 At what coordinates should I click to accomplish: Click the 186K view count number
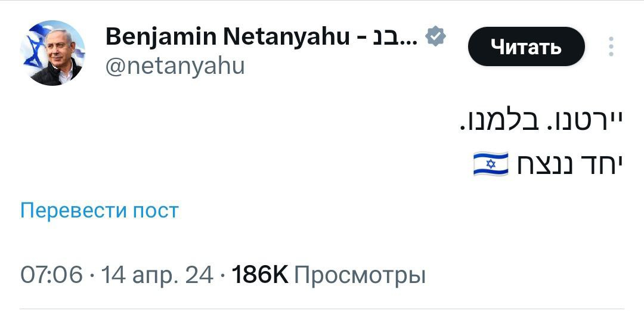coord(259,275)
